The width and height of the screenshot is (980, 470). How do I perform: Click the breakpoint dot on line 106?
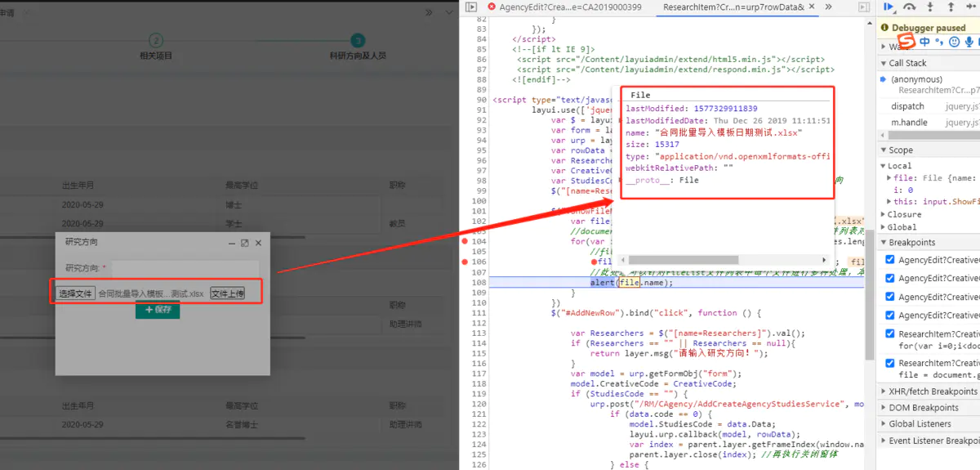coord(465,262)
